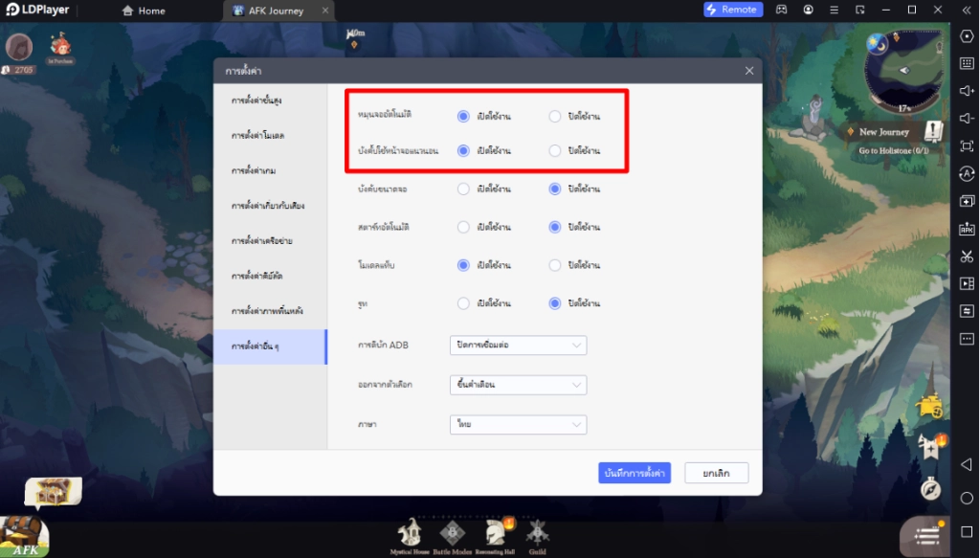Close the การตั้งค่า settings dialog
The width and height of the screenshot is (980, 558).
point(748,71)
